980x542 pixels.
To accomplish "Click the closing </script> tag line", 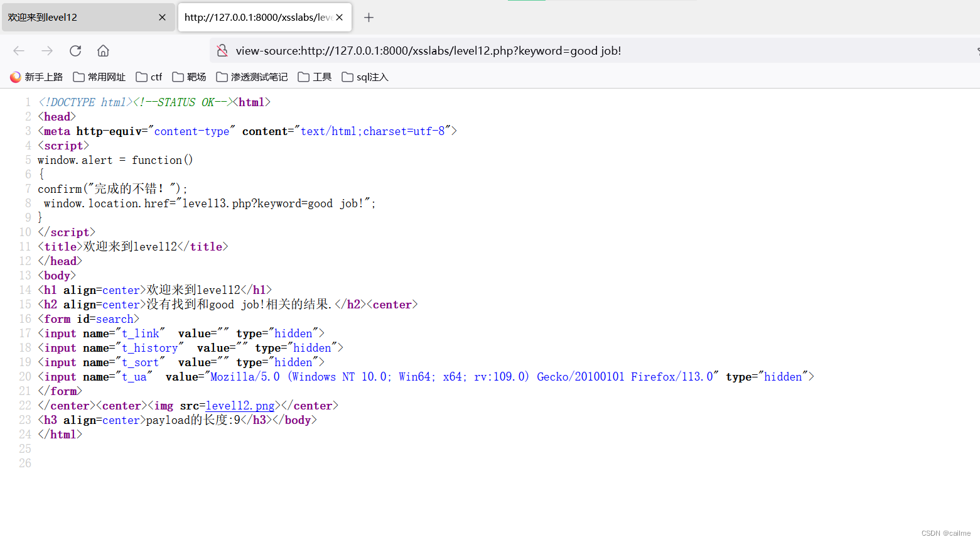I will tap(67, 232).
